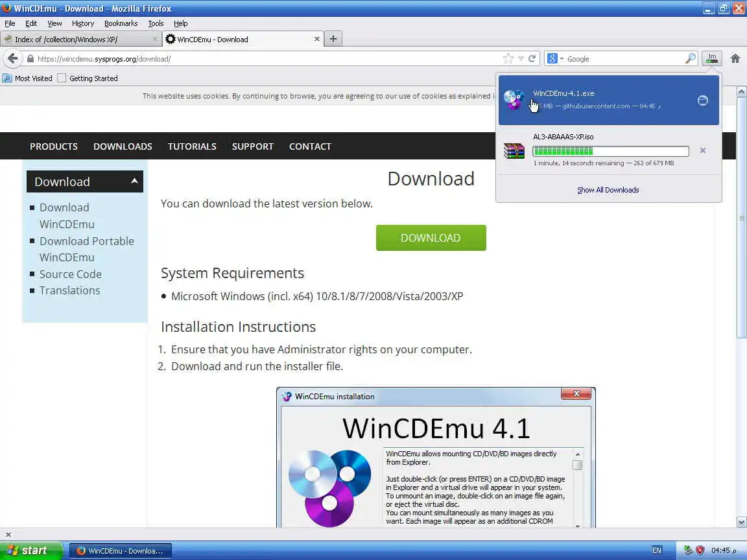Open the Windows start menu
Screen dimensions: 747x560
31,550
